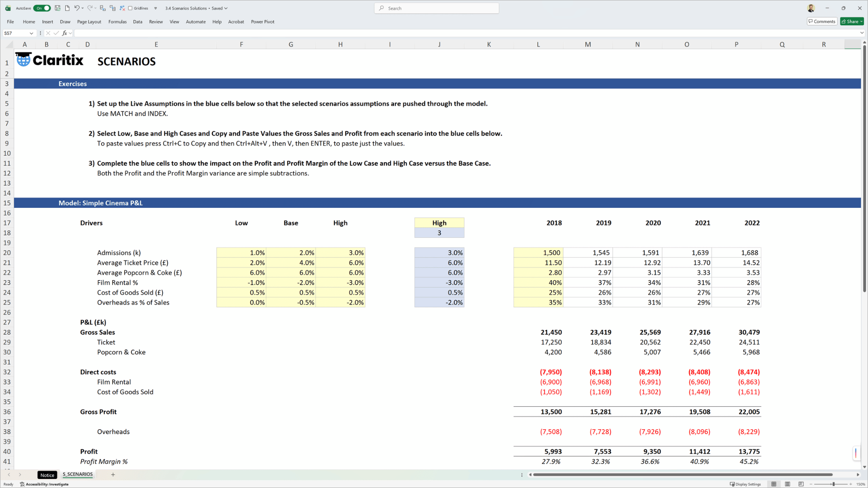Select Normal view icon in status bar
This screenshot has width=868, height=488.
click(774, 484)
